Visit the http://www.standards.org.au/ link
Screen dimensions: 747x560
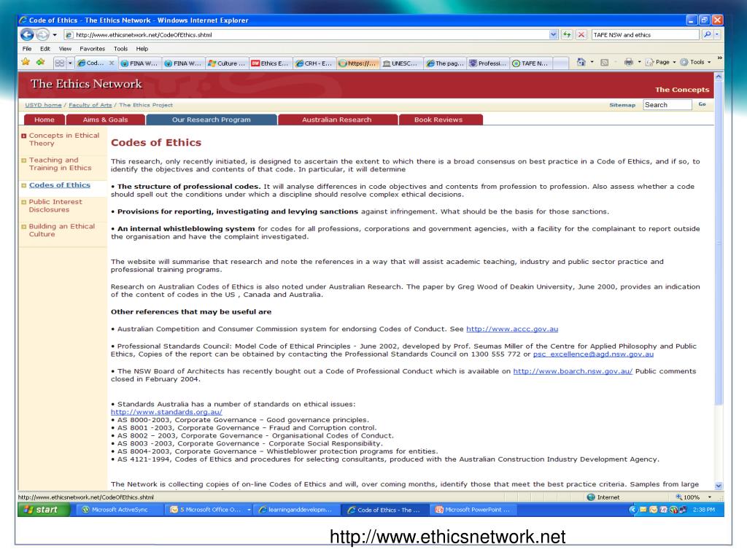(166, 413)
